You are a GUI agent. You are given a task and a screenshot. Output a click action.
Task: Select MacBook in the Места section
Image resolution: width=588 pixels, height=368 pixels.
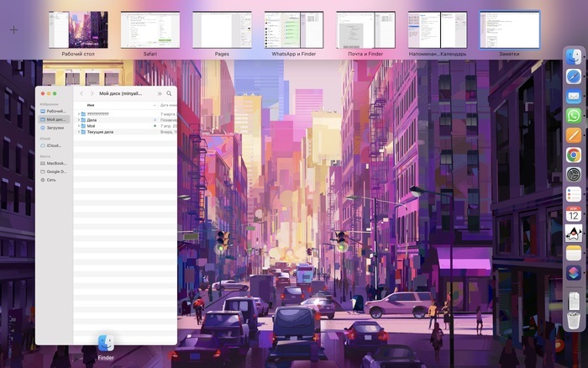54,163
